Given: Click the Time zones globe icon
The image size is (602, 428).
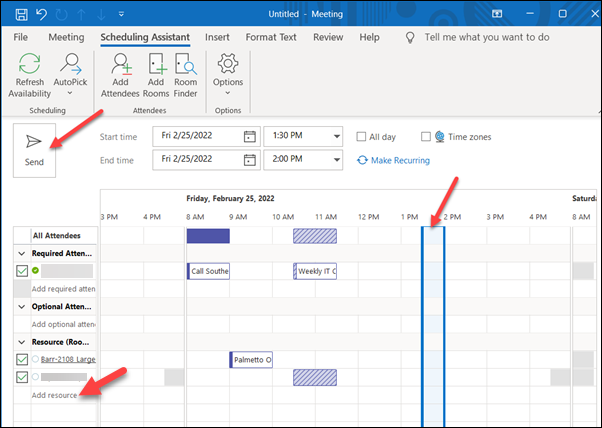Looking at the screenshot, I should (x=440, y=137).
